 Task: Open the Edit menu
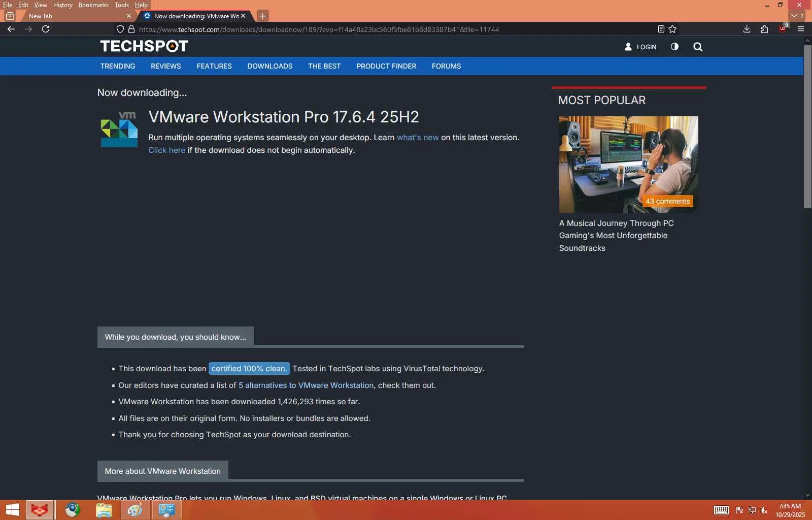tap(23, 5)
